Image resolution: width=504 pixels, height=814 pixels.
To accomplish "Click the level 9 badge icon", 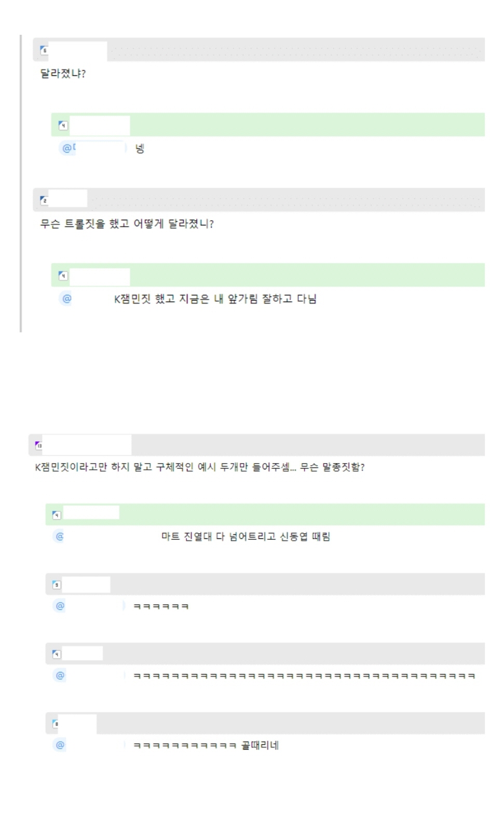I will pos(57,585).
